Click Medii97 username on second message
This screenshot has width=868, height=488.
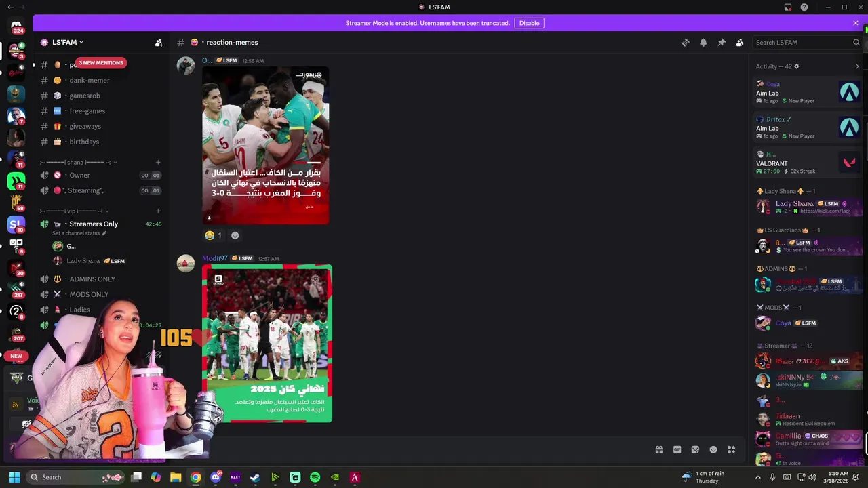215,258
